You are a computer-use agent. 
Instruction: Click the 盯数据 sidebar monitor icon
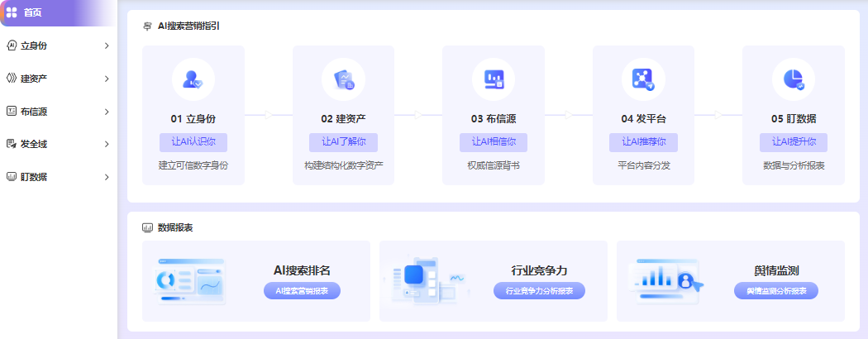(x=11, y=177)
